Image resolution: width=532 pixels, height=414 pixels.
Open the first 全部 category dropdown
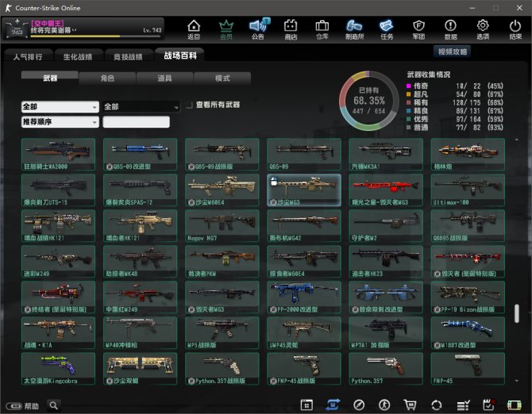click(60, 107)
